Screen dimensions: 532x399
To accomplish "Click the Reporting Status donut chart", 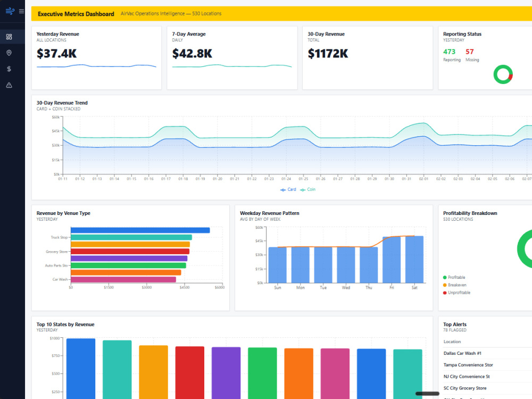I will click(503, 74).
